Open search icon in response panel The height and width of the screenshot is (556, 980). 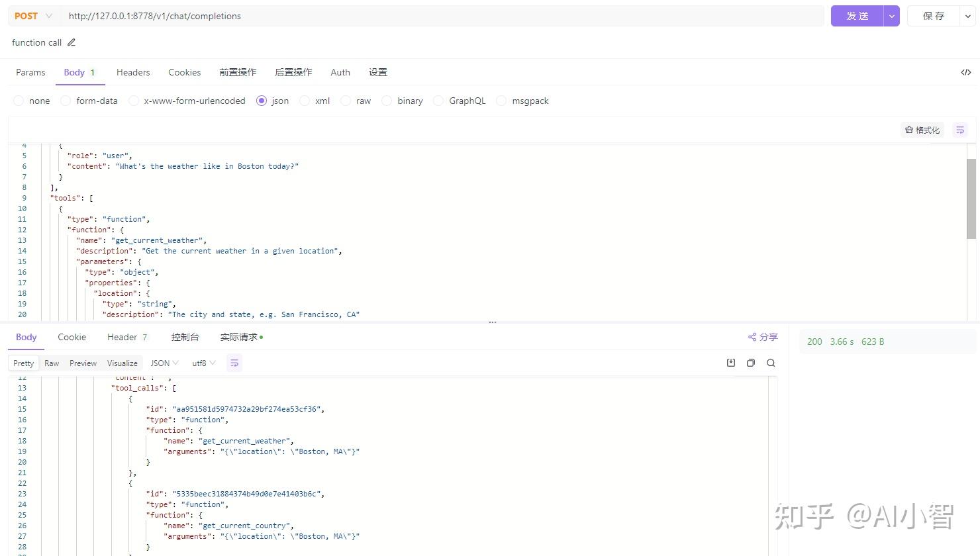pyautogui.click(x=771, y=363)
